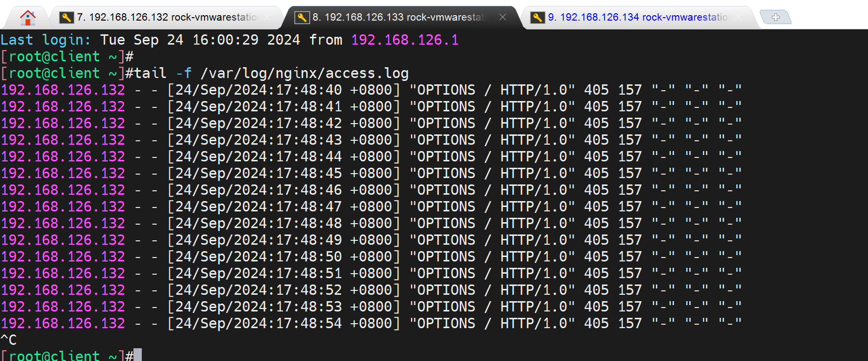This screenshot has width=868, height=361.
Task: Click the key icon on session tab 7
Action: pos(66,18)
